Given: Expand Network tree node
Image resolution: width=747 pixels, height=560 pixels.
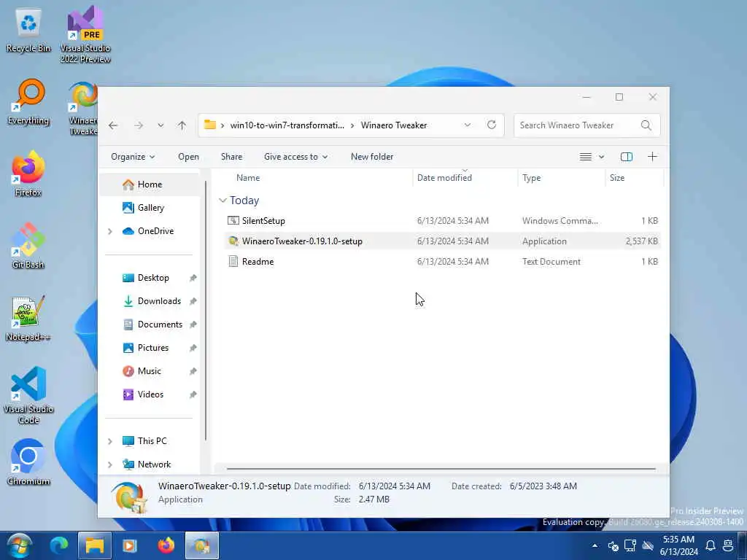Looking at the screenshot, I should tap(110, 464).
